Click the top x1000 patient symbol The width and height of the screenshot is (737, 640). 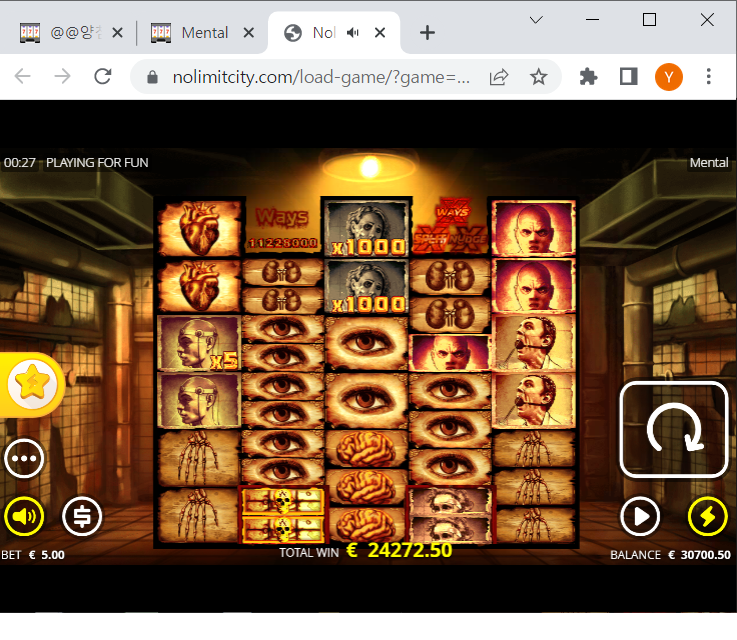coord(367,227)
